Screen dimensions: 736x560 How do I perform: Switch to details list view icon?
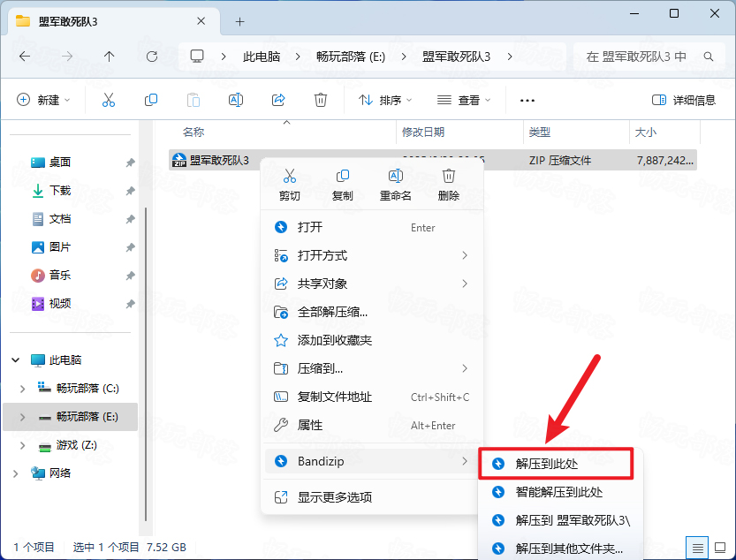697,548
